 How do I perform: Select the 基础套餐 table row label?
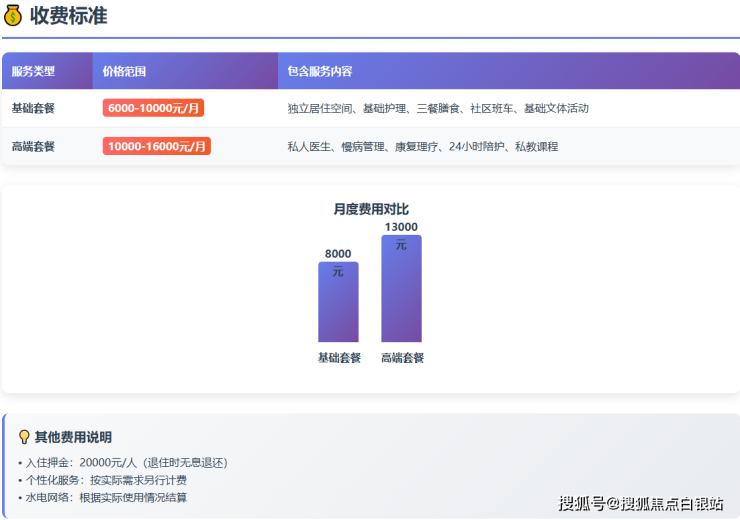pyautogui.click(x=33, y=108)
